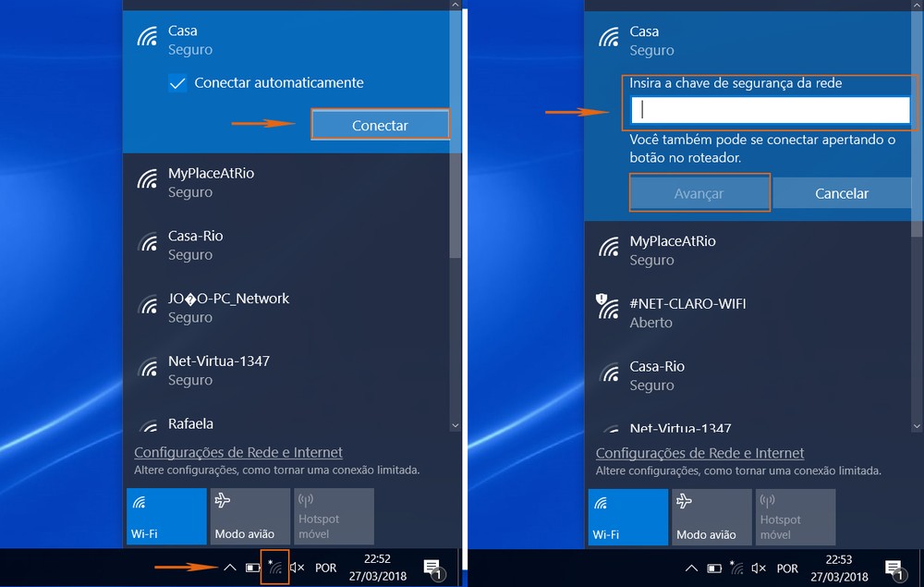This screenshot has width=924, height=587.
Task: Toggle Hotspot móvel tile in right screenshot
Action: coord(795,517)
